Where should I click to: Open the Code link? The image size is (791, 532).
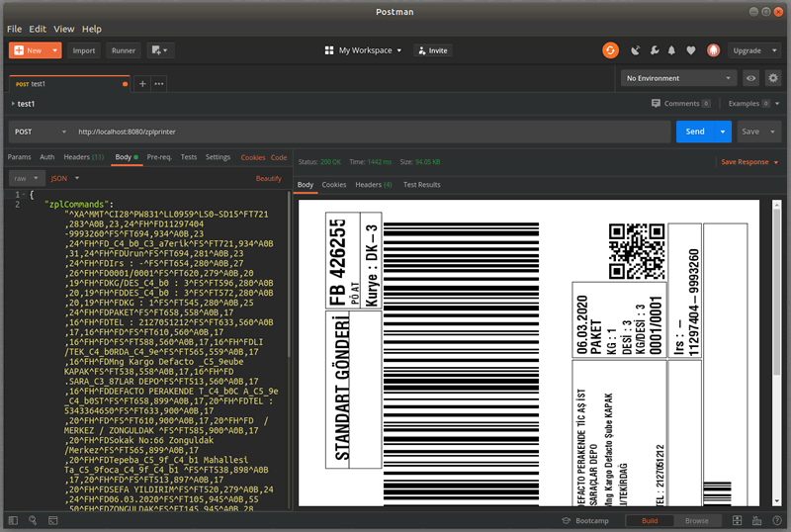pos(279,157)
